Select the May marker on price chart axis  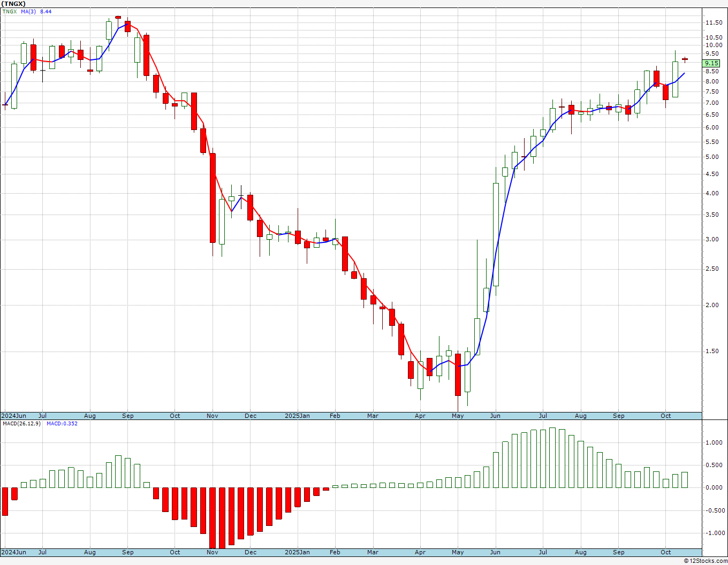458,416
